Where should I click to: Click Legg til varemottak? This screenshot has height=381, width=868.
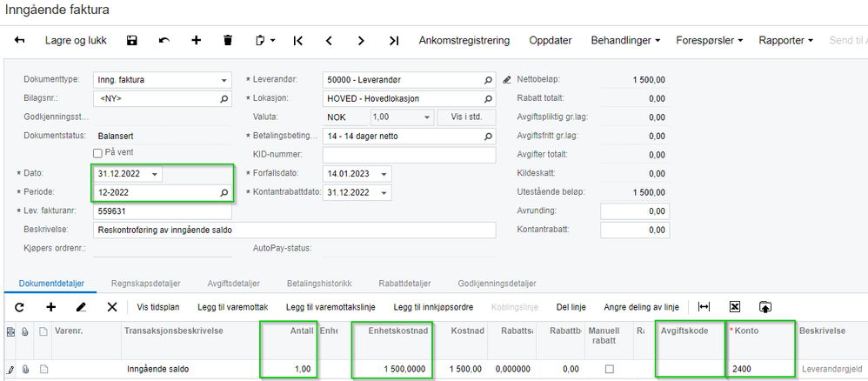click(233, 307)
